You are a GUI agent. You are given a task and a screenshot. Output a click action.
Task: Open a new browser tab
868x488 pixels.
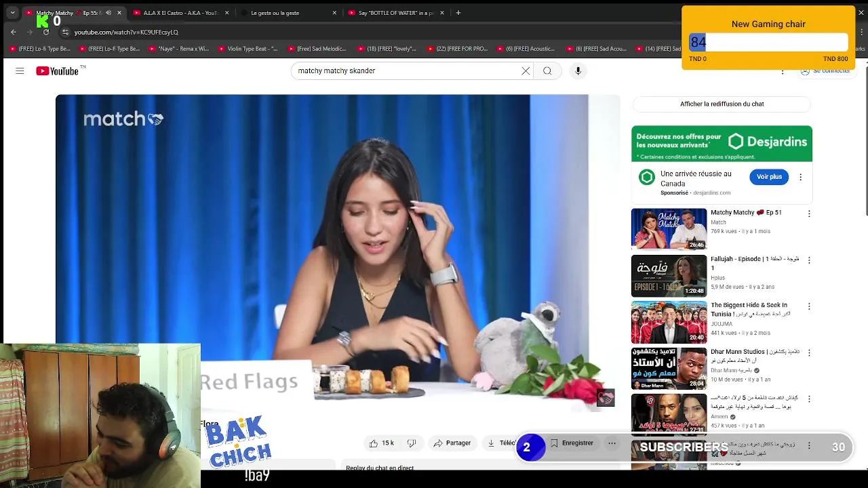click(458, 13)
